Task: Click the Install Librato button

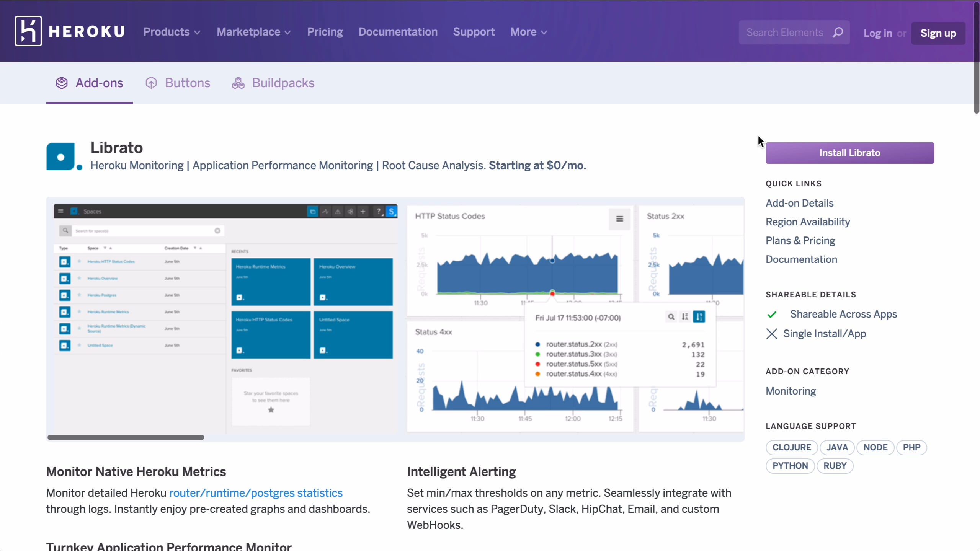Action: tap(849, 153)
